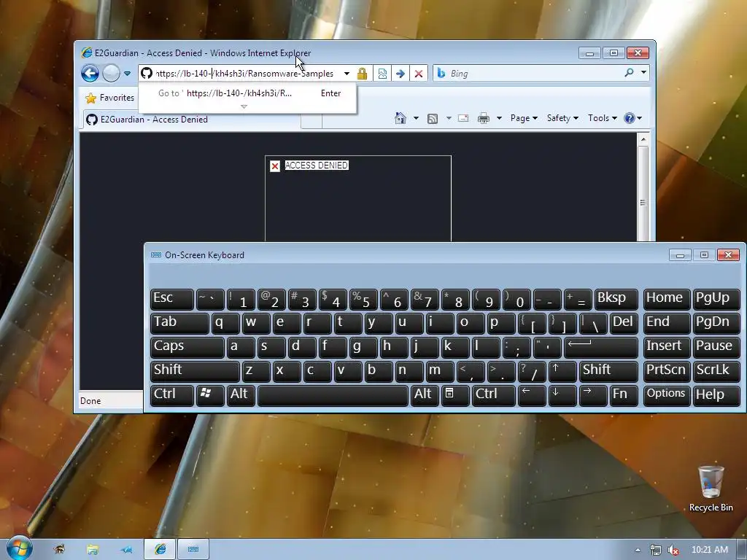Open the Safety menu

pos(562,118)
